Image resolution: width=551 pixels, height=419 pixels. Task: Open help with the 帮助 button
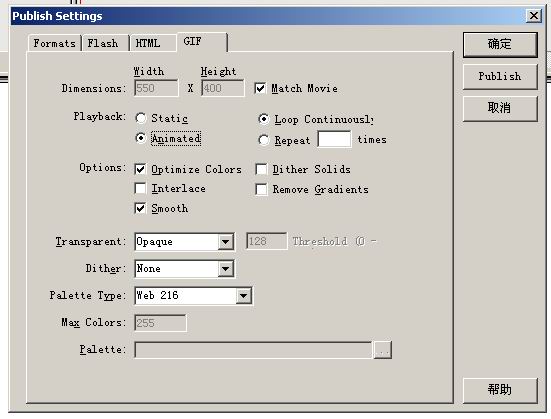(500, 390)
